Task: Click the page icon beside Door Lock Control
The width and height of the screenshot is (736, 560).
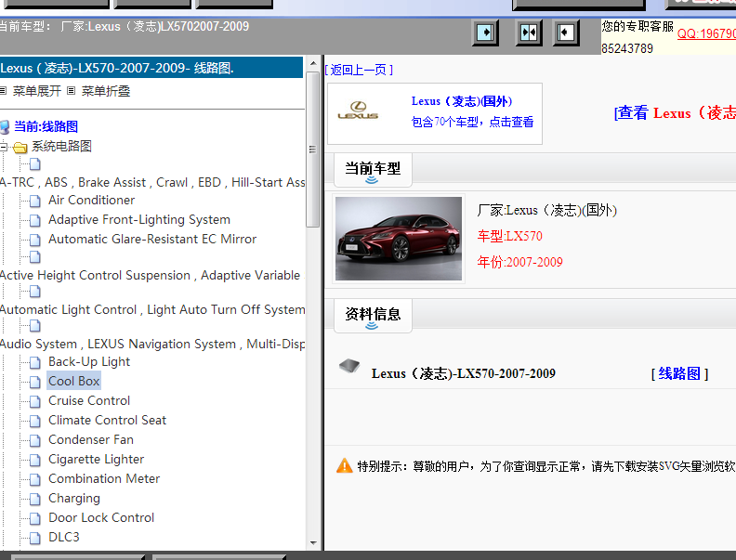Action: click(34, 518)
